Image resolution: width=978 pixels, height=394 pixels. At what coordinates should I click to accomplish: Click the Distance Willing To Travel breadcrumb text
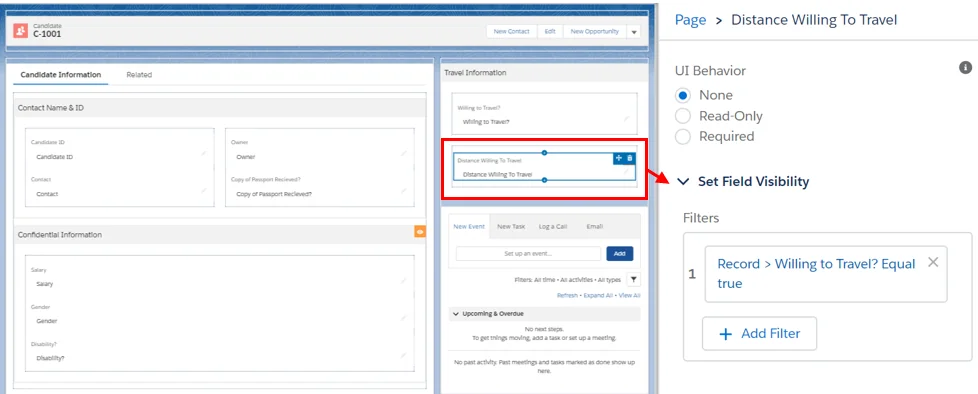[x=814, y=20]
